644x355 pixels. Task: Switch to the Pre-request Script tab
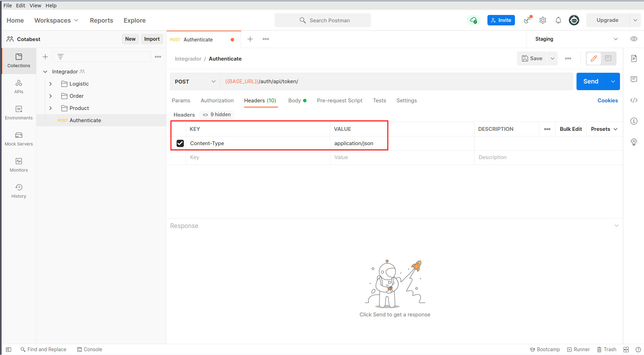pos(340,101)
